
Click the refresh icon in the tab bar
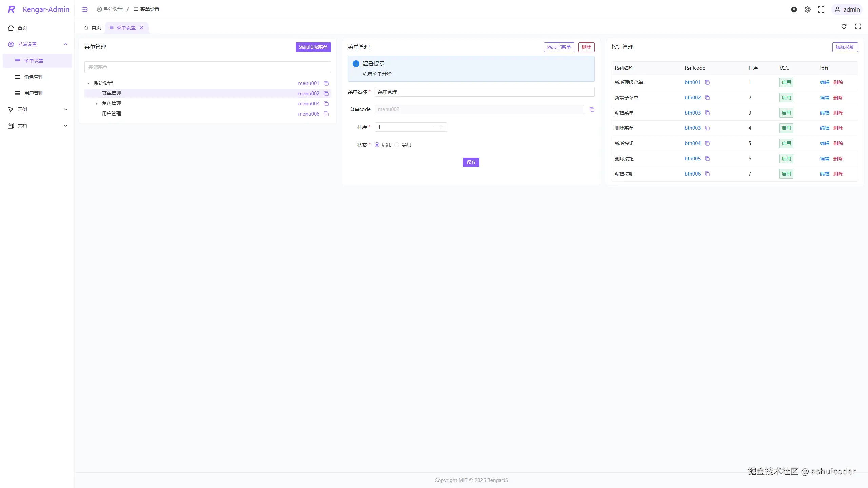coord(844,26)
